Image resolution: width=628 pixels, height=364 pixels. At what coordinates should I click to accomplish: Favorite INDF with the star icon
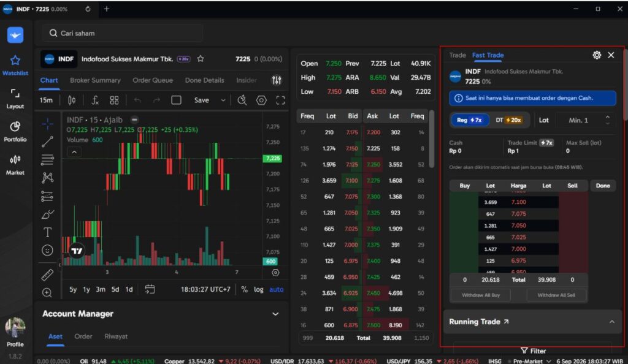pos(201,59)
